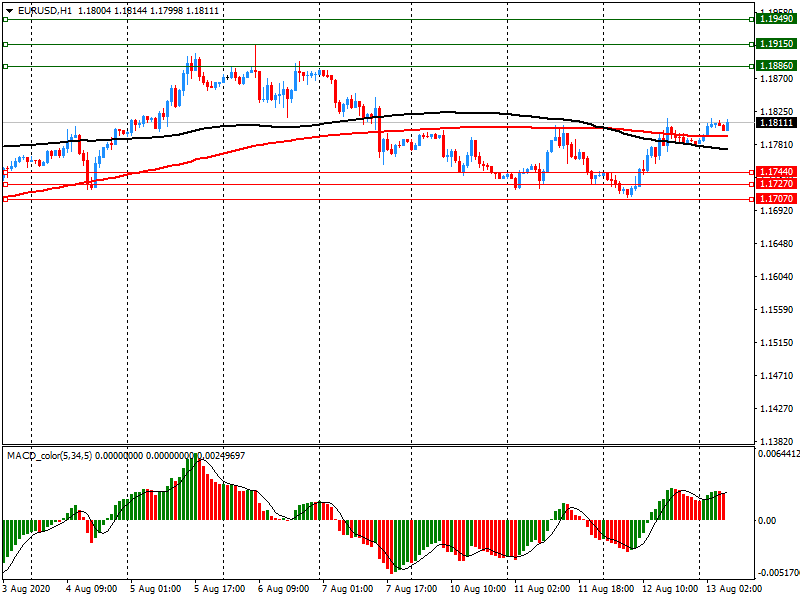
Task: Click the 1.17810 price scale value
Action: tap(777, 145)
